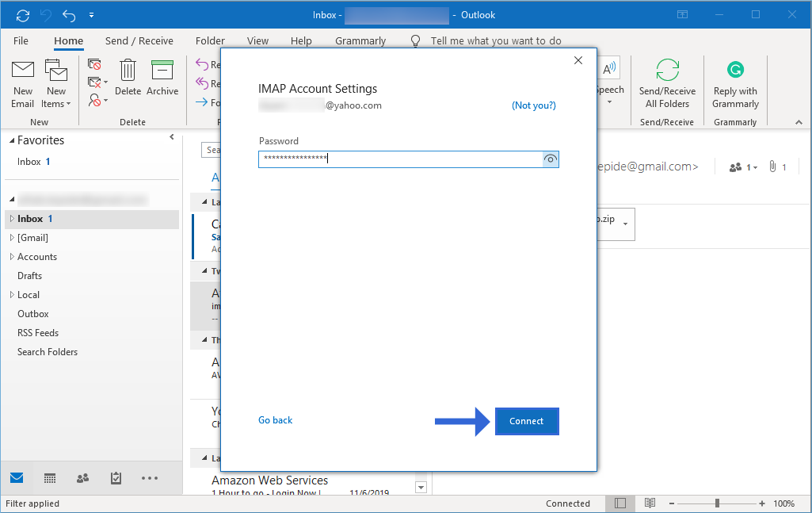Screen dimensions: 812x513
Task: Open Search Folders
Action: click(x=47, y=352)
